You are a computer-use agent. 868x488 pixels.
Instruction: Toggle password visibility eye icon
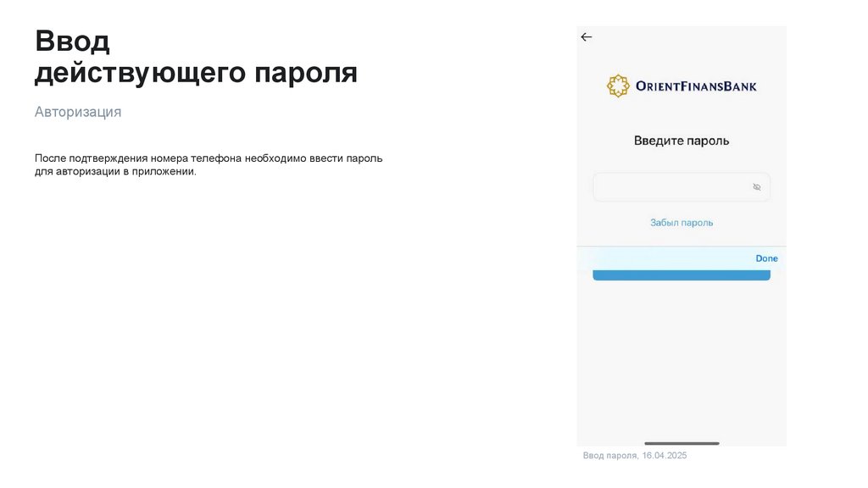tap(757, 187)
